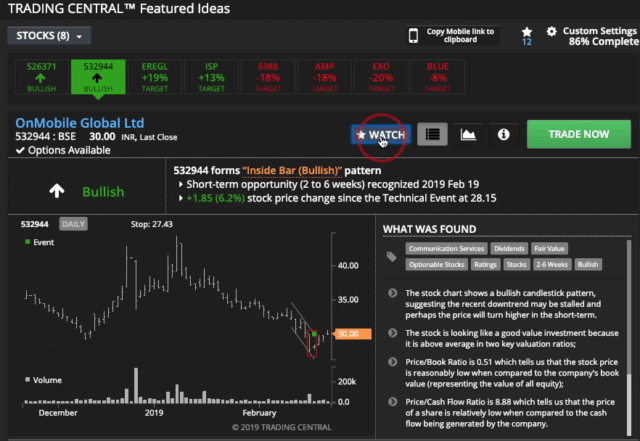Click the Communication Services tag
640x441 pixels.
(x=446, y=249)
